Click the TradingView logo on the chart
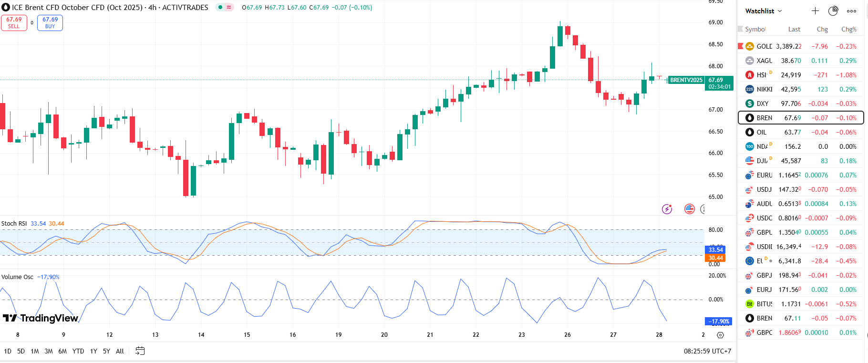 [41, 318]
